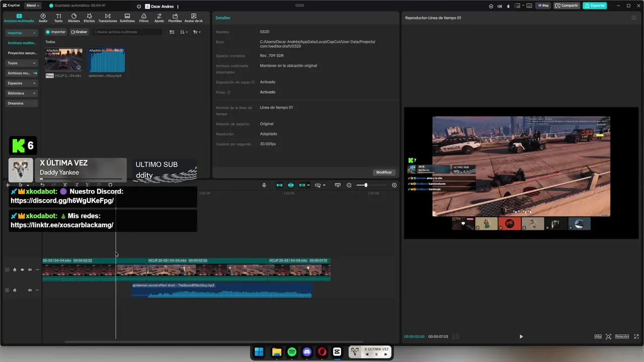Select the HCLIP mkv video thumbnail
The width and height of the screenshot is (644, 362).
coord(64,59)
